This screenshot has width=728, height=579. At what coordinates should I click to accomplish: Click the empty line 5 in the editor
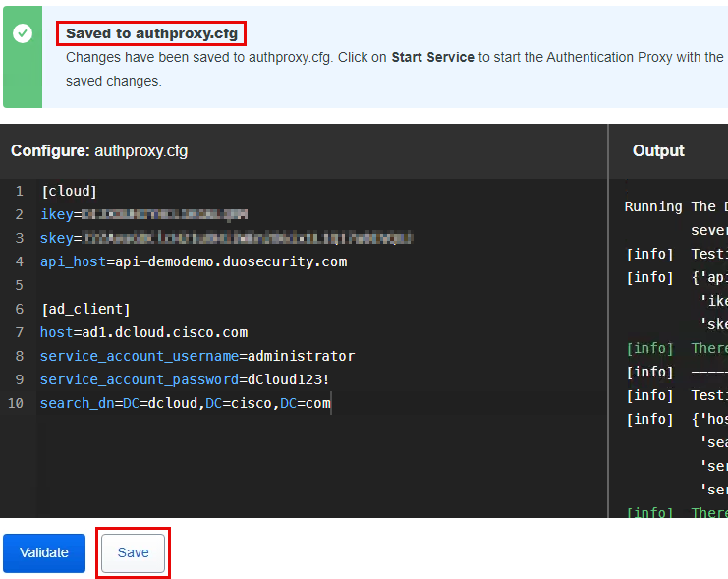[295, 285]
